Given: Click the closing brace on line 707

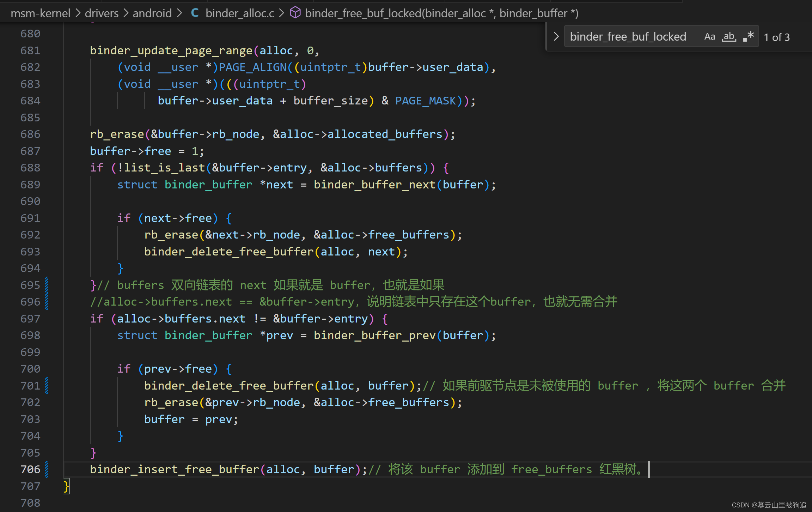Looking at the screenshot, I should pyautogui.click(x=66, y=486).
